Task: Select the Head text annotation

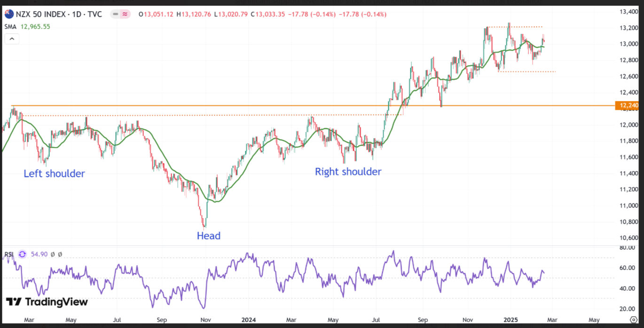Action: coord(209,236)
